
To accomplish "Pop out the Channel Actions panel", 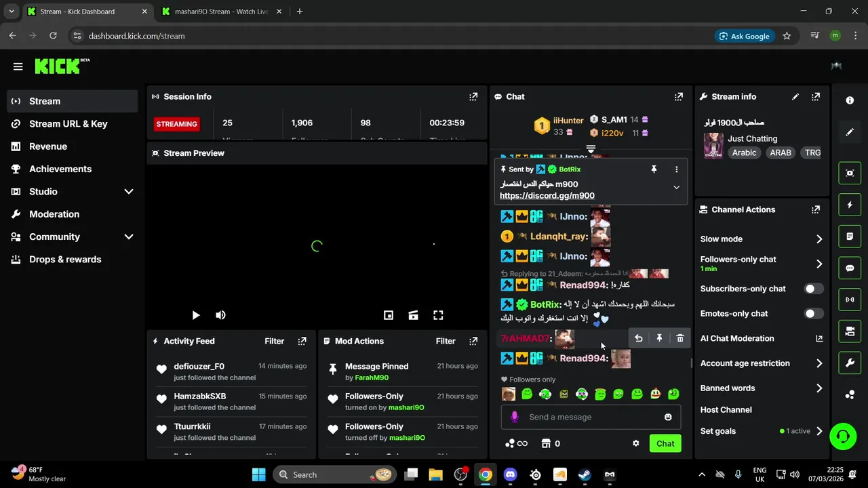I will pyautogui.click(x=816, y=210).
